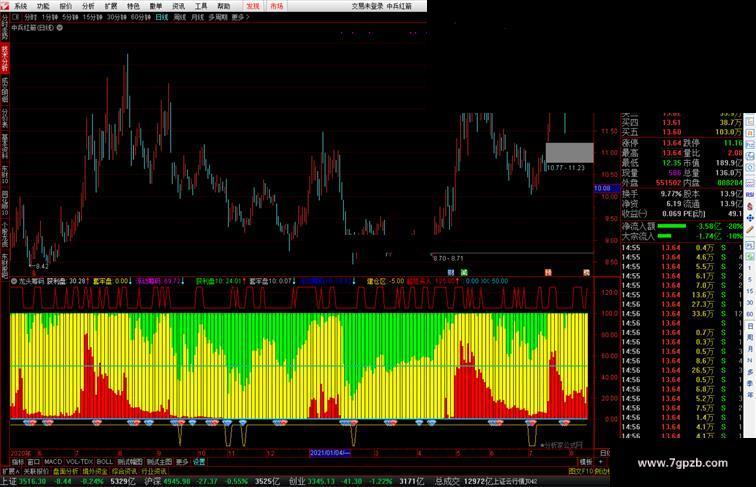Screen dimensions: 756x487
Task: Select the 日线 daily period
Action: pyautogui.click(x=162, y=17)
